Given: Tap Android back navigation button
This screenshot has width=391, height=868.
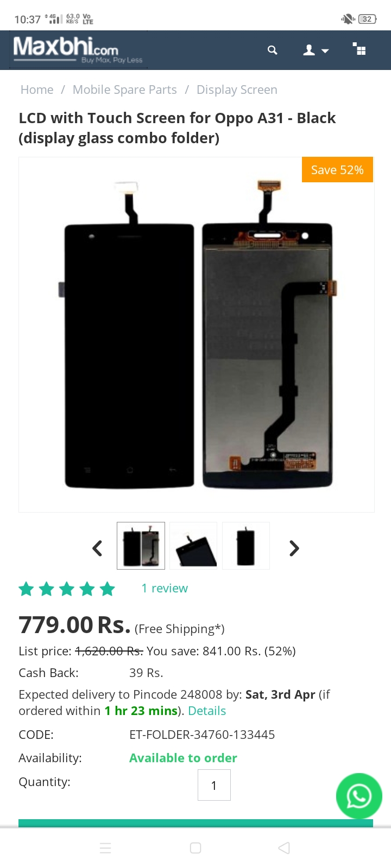Looking at the screenshot, I should click(x=283, y=848).
